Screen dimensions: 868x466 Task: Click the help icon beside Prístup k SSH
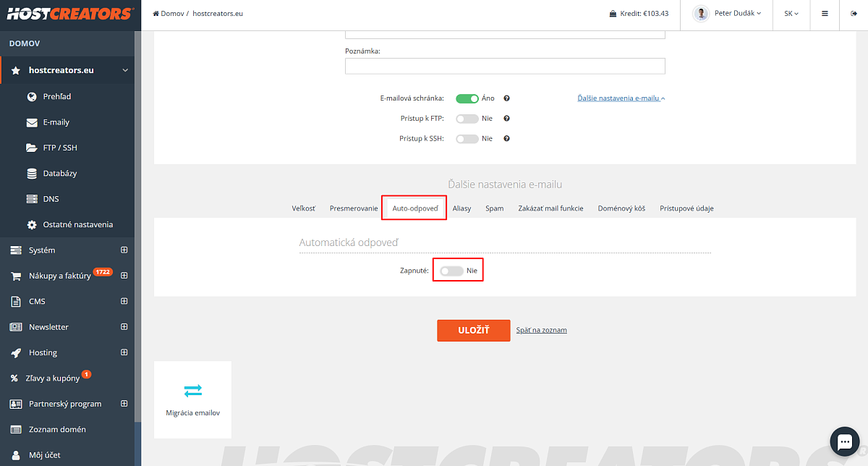click(507, 138)
